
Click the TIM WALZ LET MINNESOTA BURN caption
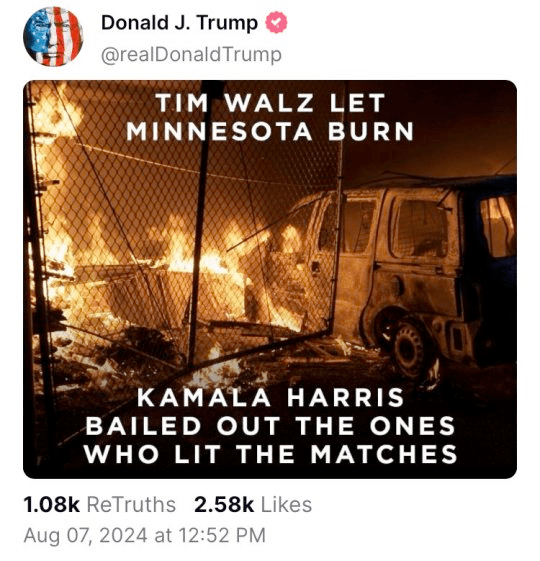(x=270, y=117)
